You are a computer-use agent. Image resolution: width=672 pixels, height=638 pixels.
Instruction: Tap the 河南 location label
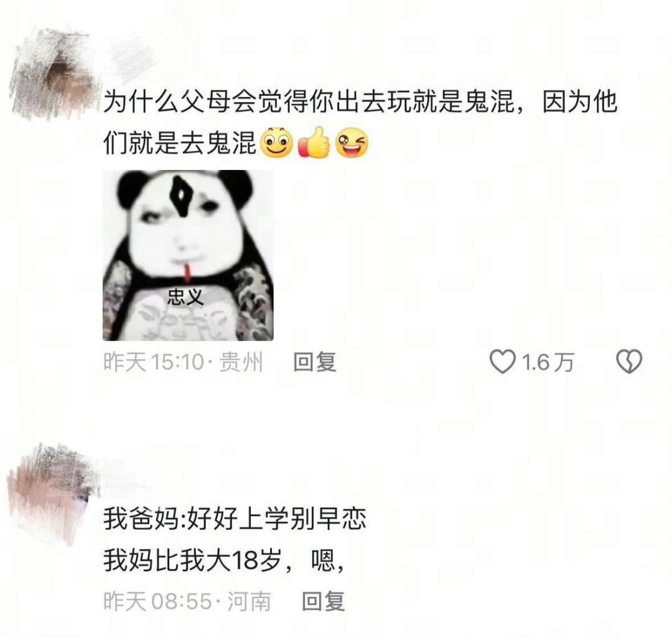point(249,601)
